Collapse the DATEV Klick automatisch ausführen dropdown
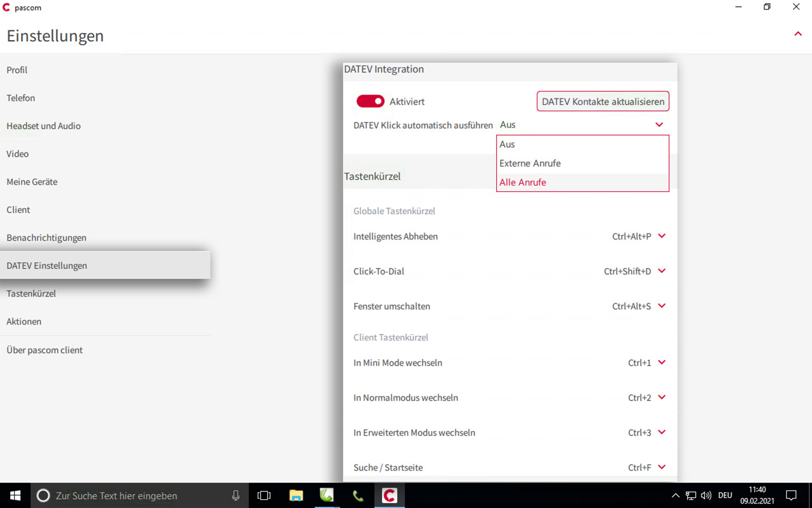The image size is (812, 508). (x=659, y=124)
